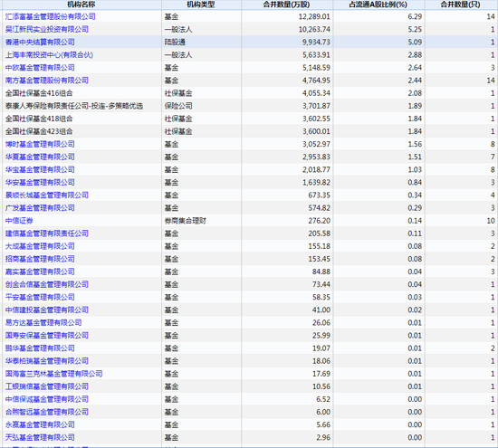Open 鹏华基金管理有限公司 link
This screenshot has height=448, width=498.
(40, 348)
